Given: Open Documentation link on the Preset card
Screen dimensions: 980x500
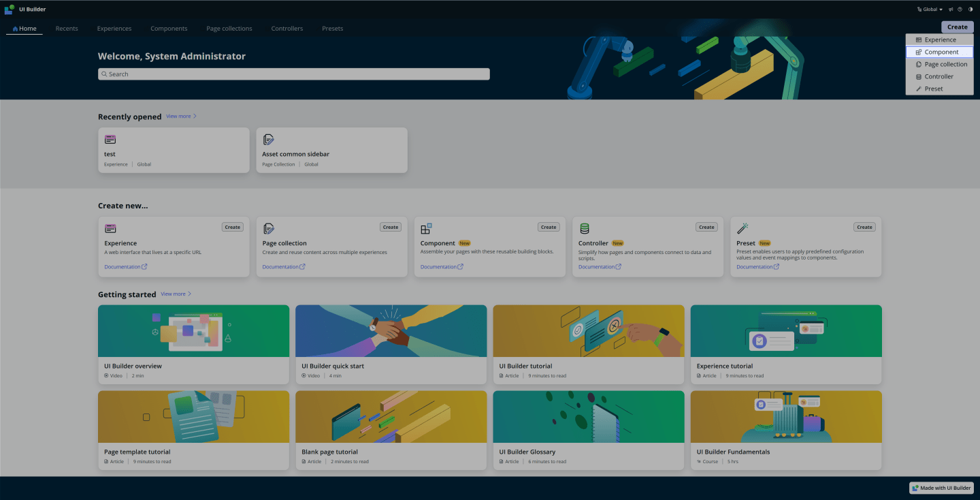Looking at the screenshot, I should coord(754,266).
